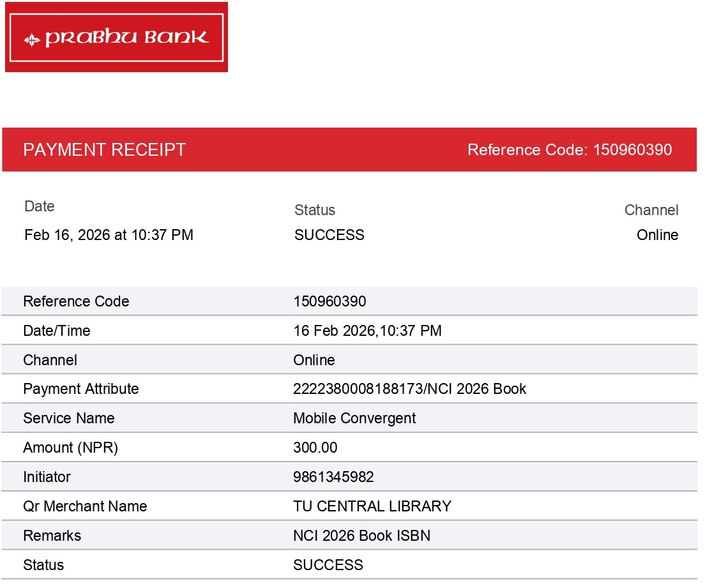Click the date Feb 16, 2026 at 10:37 PM

(109, 235)
